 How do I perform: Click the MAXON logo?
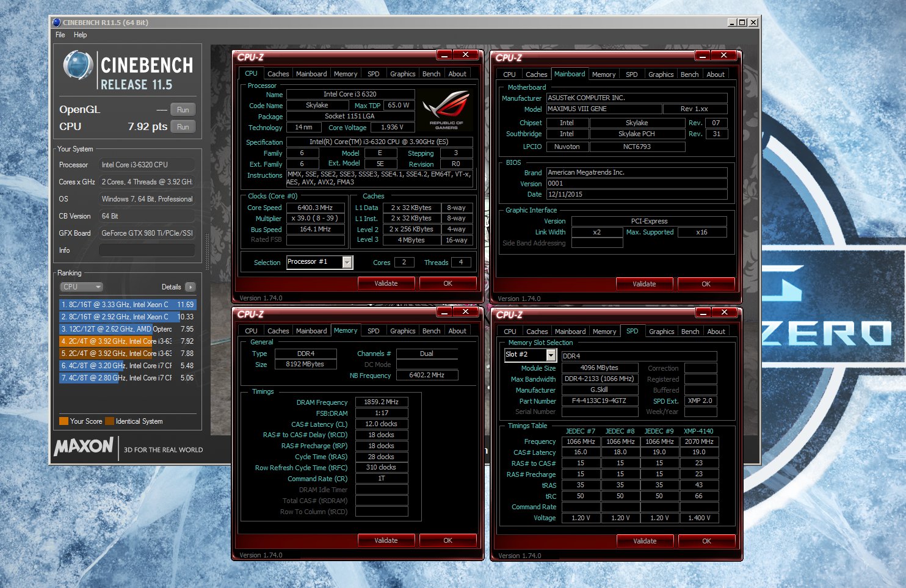84,447
